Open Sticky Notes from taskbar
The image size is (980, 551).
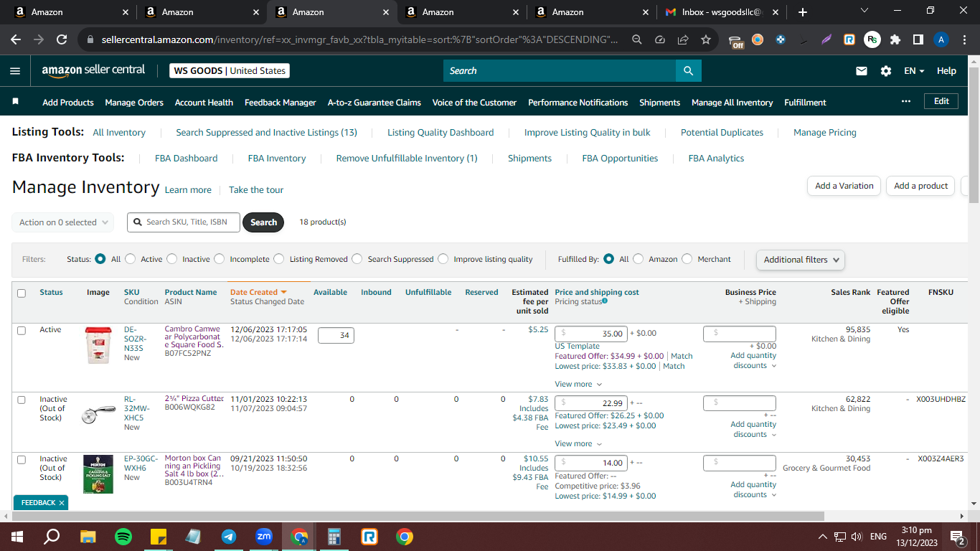159,536
